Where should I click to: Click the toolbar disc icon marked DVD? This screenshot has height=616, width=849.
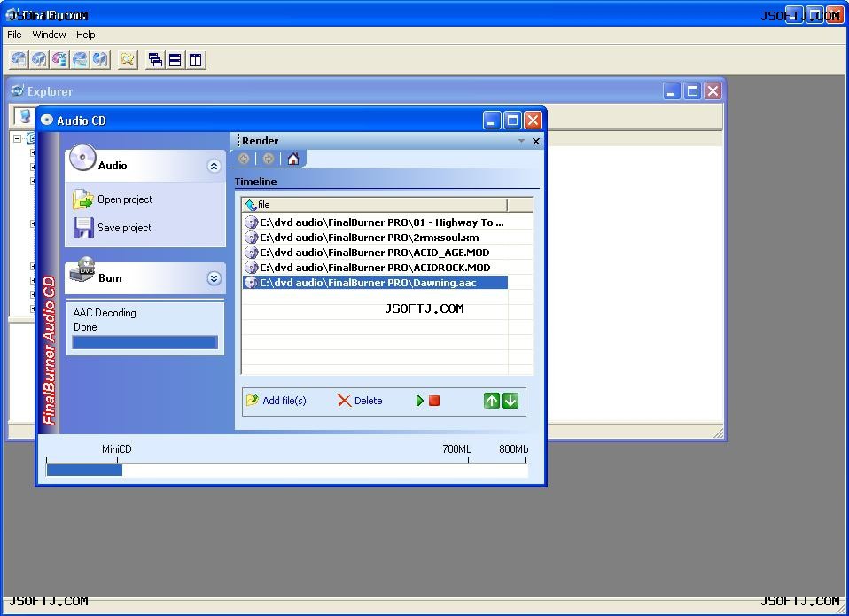tap(59, 59)
